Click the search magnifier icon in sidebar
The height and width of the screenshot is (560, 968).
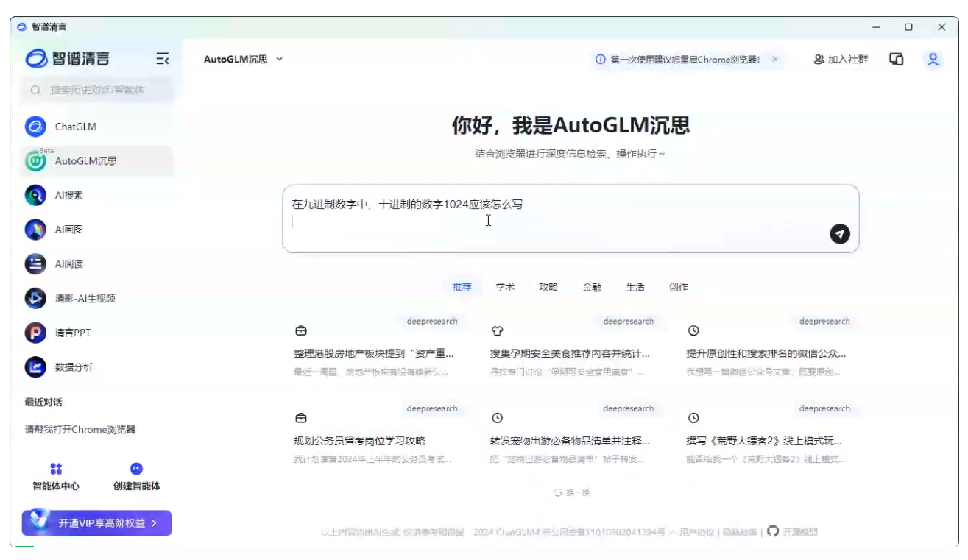[35, 90]
